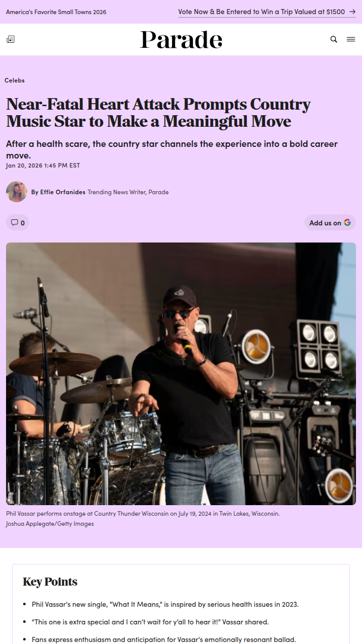This screenshot has width=362, height=644.
Task: Click the Joshua Applegate/Getty Images credit
Action: pos(50,523)
